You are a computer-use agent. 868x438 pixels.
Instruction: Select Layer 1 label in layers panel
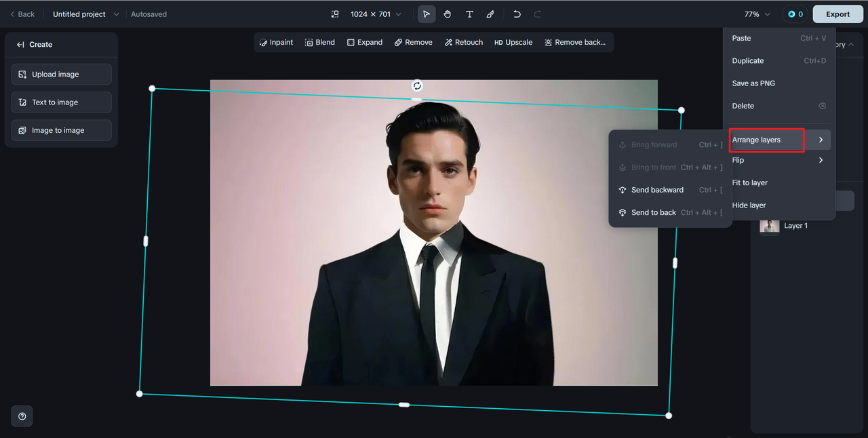point(796,226)
